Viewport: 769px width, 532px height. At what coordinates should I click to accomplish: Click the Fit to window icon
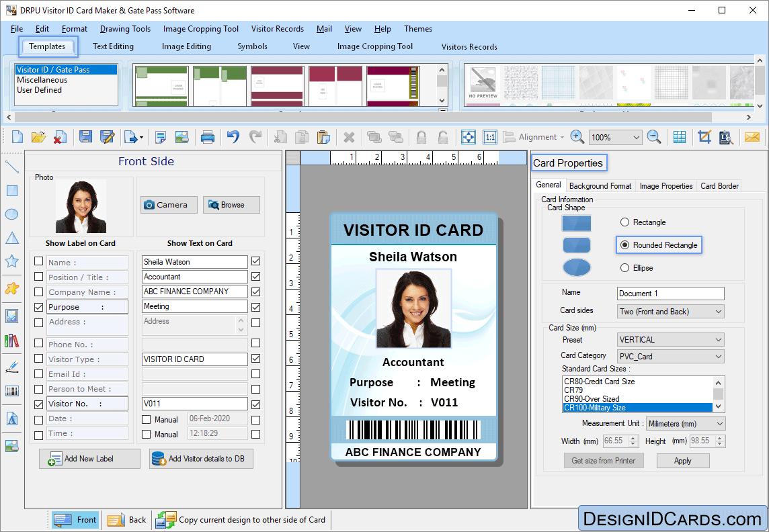469,137
